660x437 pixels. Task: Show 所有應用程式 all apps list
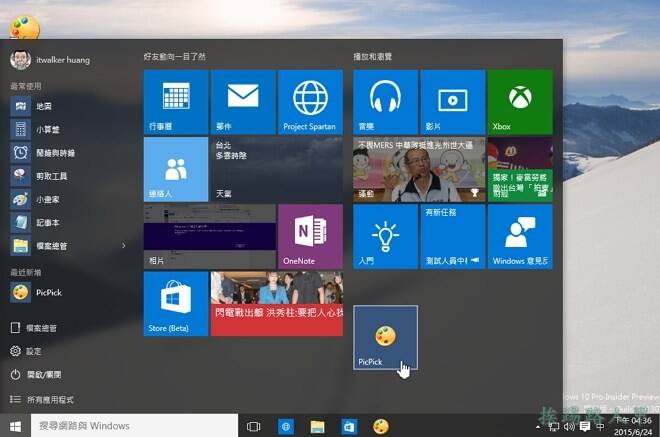[x=42, y=400]
